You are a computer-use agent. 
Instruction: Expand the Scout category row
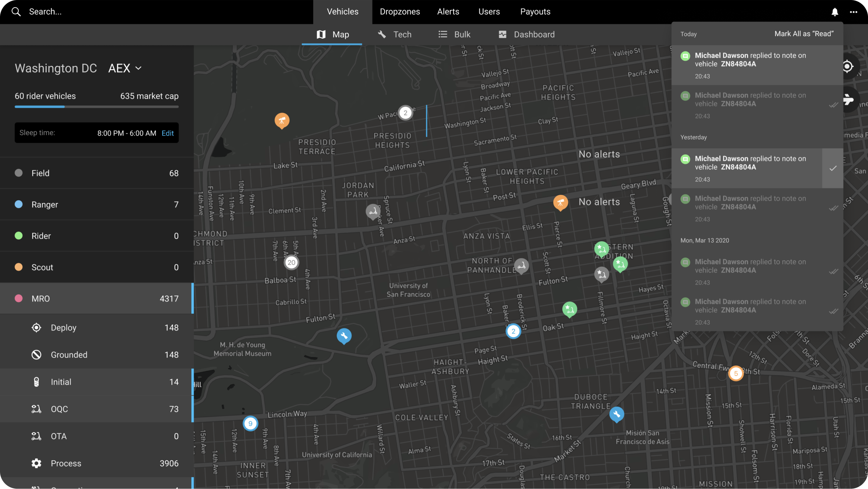97,267
